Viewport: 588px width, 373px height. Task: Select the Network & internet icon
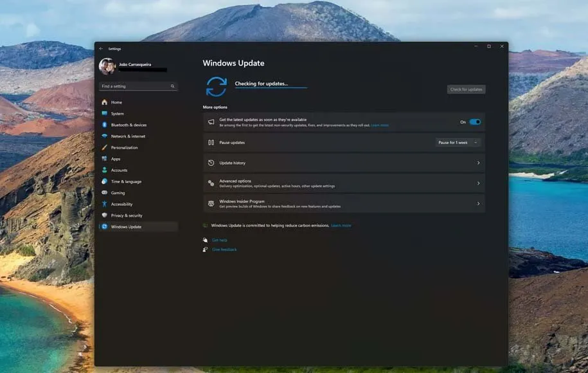coord(104,136)
